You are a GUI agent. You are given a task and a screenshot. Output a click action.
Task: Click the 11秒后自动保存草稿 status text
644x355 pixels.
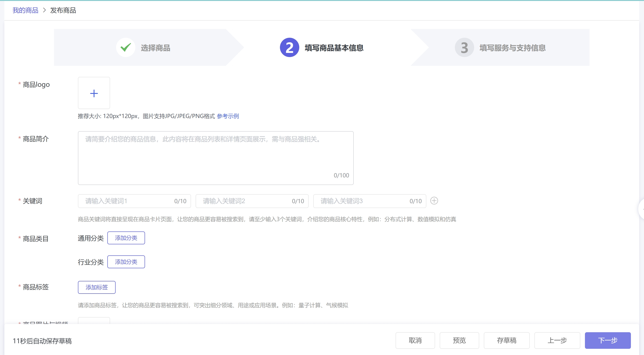point(42,341)
